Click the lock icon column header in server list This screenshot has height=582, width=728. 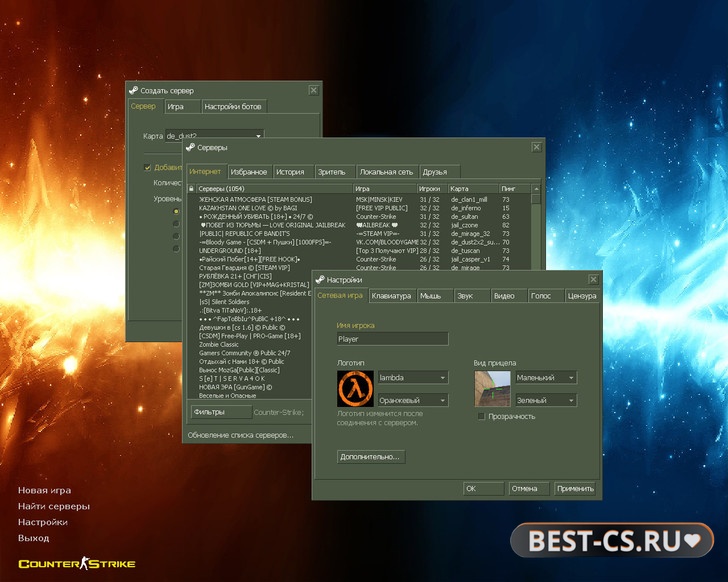[191, 188]
